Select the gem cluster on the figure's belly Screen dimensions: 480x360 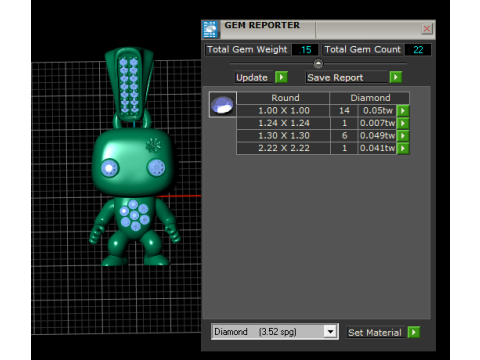(x=135, y=215)
